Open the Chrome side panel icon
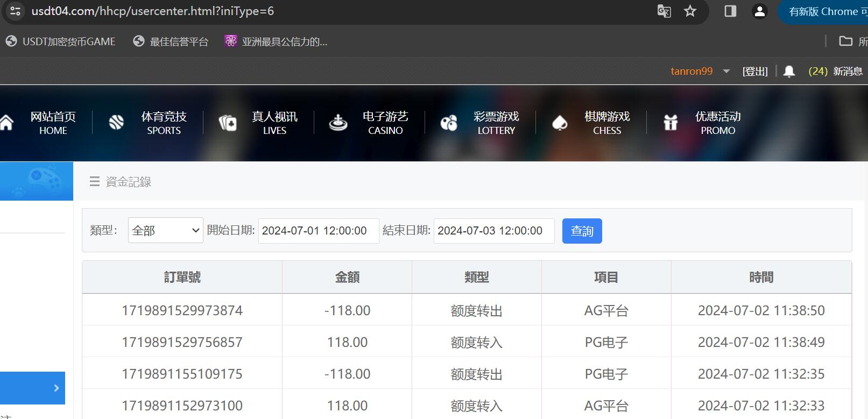This screenshot has height=419, width=868. (x=730, y=11)
